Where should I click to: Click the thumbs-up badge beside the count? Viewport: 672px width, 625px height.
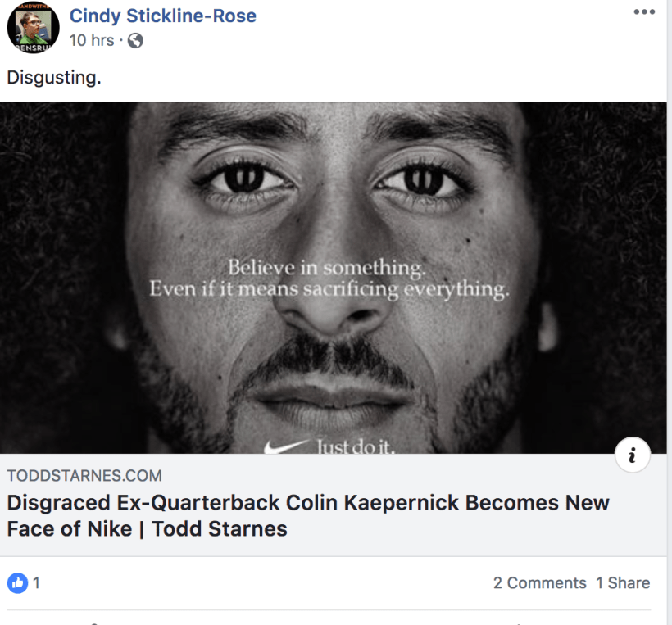pyautogui.click(x=16, y=582)
